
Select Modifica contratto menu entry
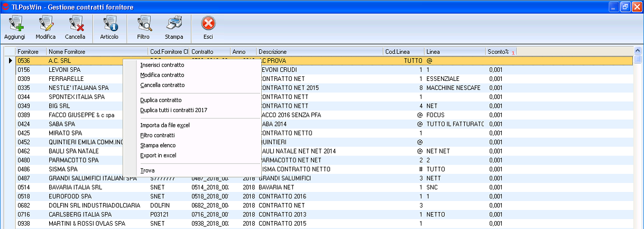pyautogui.click(x=162, y=75)
